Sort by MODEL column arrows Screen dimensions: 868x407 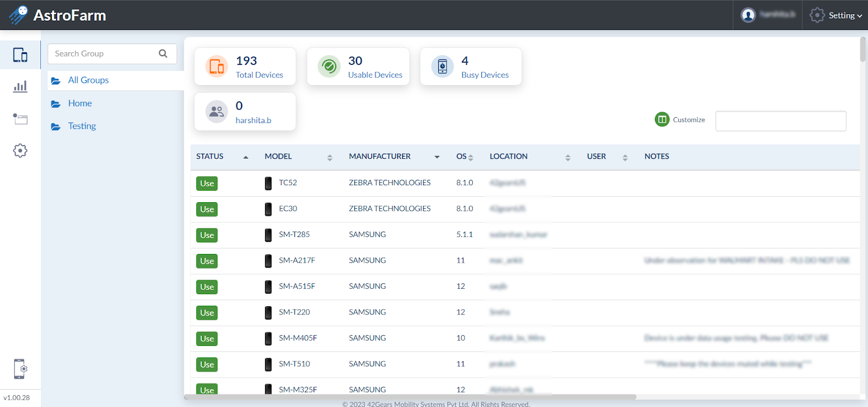(x=329, y=157)
